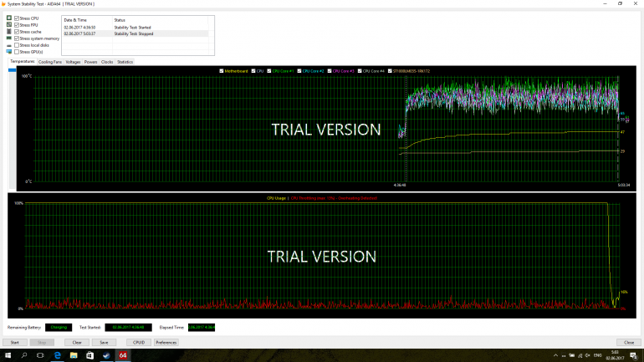Click the ENG language indicator
This screenshot has height=362, width=644.
click(598, 355)
